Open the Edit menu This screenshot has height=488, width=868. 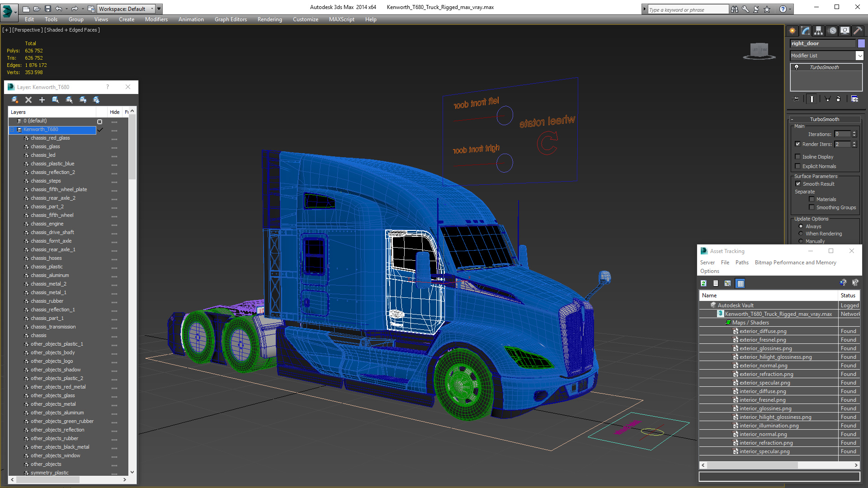click(29, 19)
